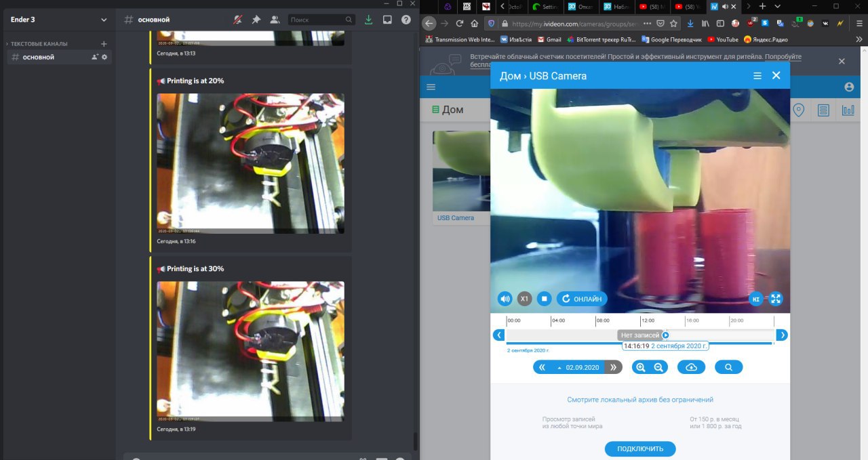Open Transmission Web Interface bookmark

coord(461,39)
